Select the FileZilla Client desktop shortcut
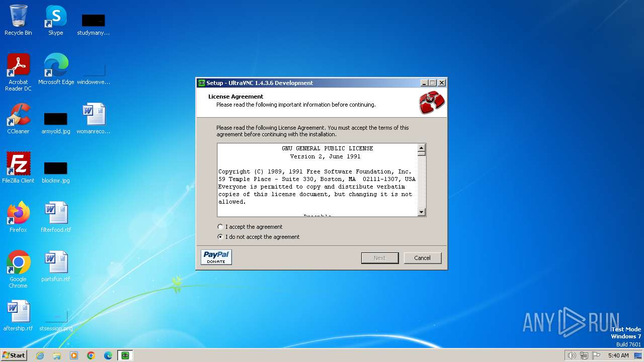 click(18, 168)
